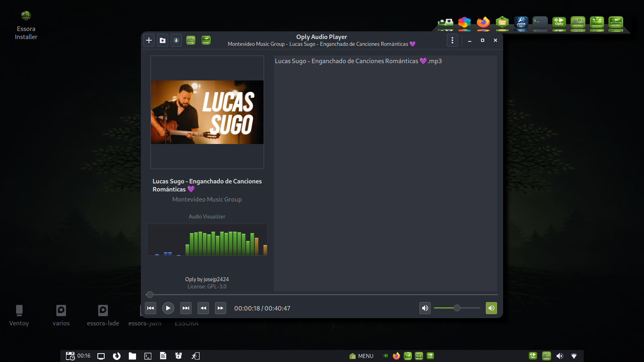Open the colorful flower app in the dock
Viewport: 644px width, 362px height.
[464, 23]
